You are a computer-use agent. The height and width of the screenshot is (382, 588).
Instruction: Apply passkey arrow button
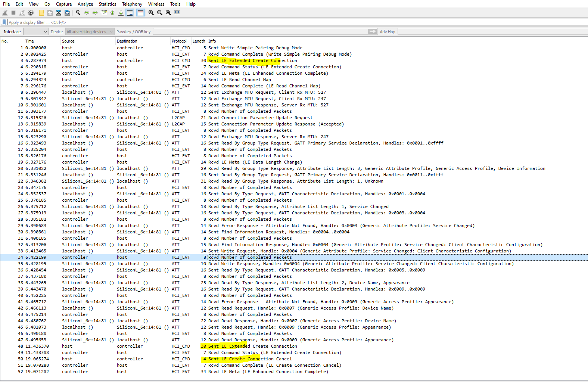[373, 32]
